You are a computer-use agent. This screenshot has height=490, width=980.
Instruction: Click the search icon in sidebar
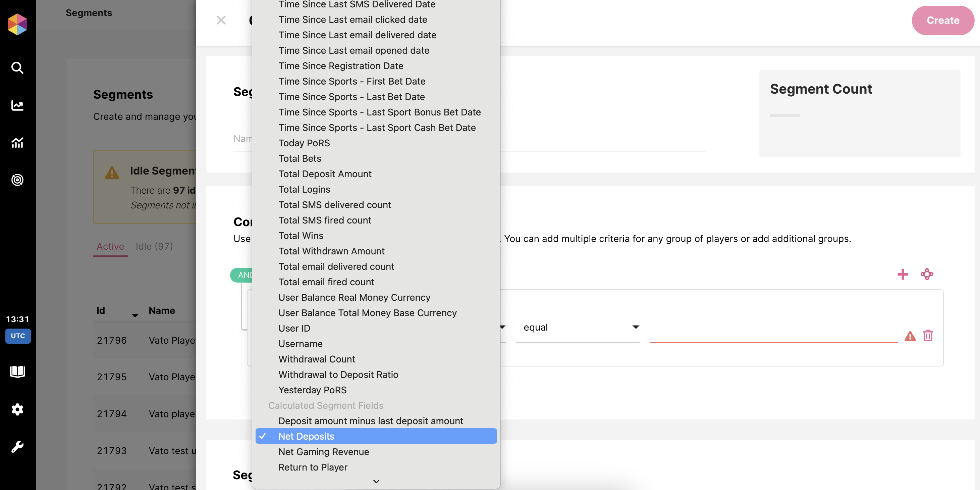click(x=17, y=68)
